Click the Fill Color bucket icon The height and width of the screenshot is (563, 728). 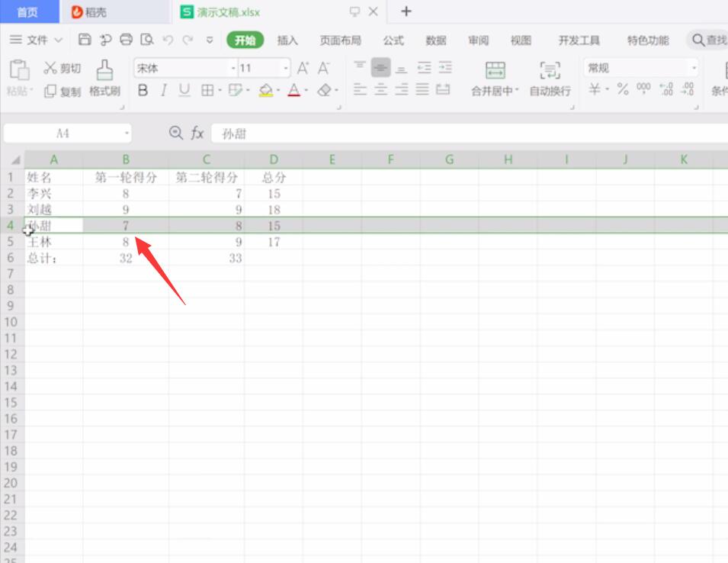tap(266, 90)
